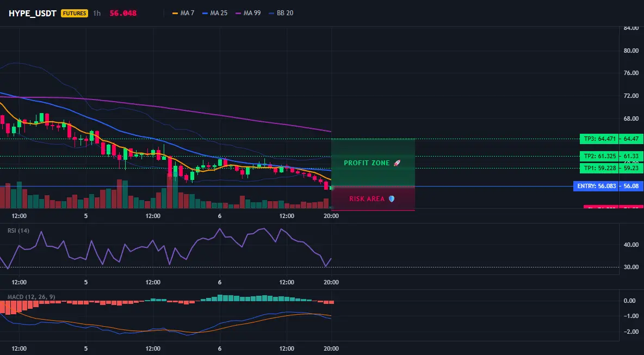
Task: Click the TP3: 64.471 price label
Action: pyautogui.click(x=599, y=139)
